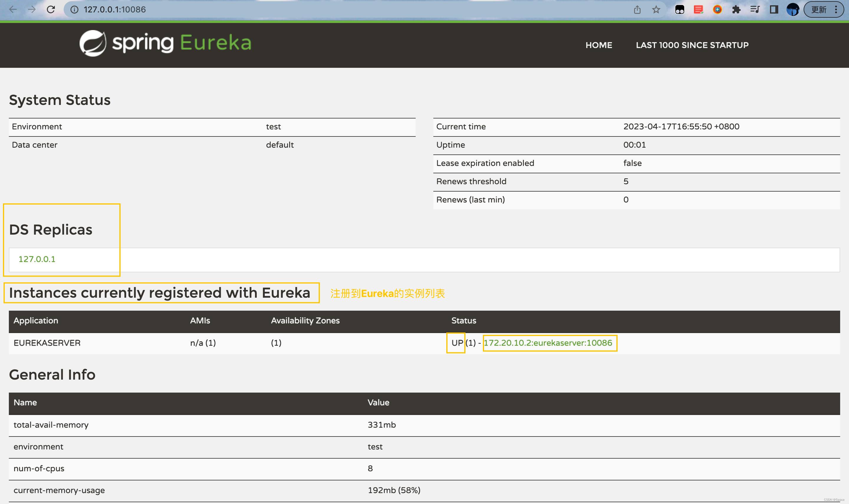This screenshot has height=504, width=849.
Task: Open the red notes extension icon
Action: 698,9
